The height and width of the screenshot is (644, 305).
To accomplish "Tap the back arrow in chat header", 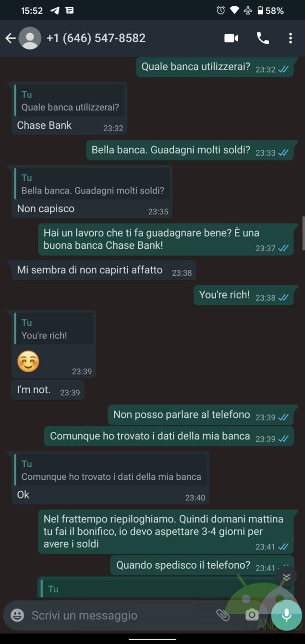I will point(11,38).
